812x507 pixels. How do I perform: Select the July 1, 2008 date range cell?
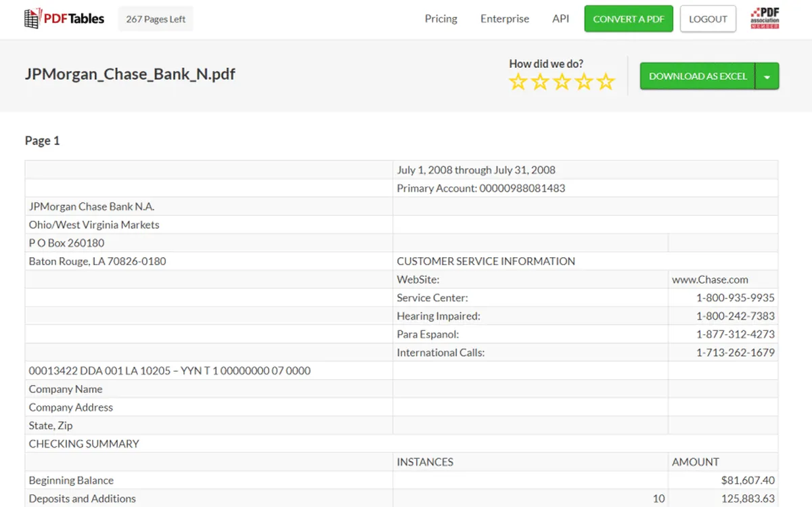[x=585, y=170]
